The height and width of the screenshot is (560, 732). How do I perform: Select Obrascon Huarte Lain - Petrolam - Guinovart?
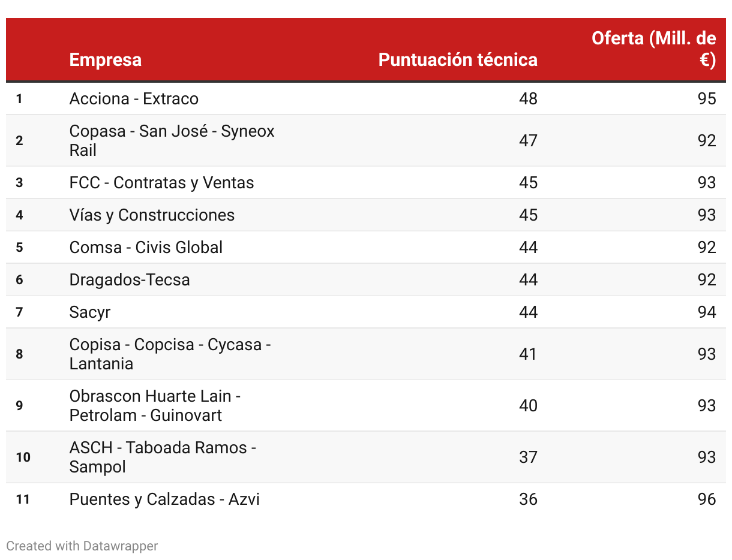(155, 406)
